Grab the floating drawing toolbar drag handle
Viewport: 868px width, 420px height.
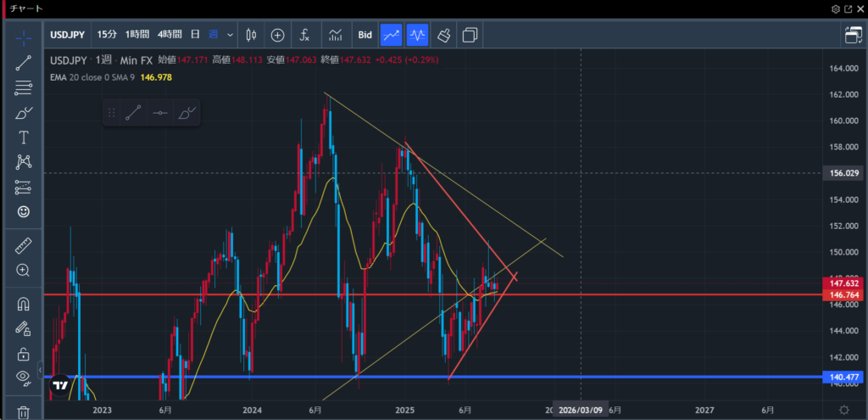tap(111, 113)
